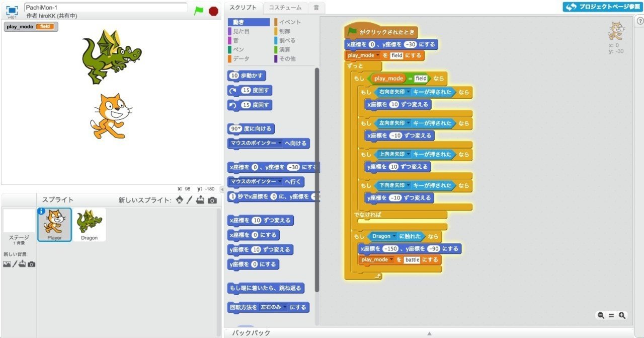This screenshot has height=338, width=644.
Task: Click the red stop sign
Action: tap(213, 10)
